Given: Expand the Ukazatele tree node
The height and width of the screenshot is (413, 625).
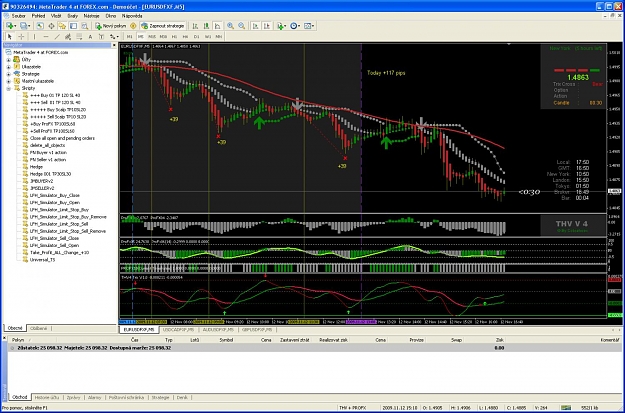Looking at the screenshot, I should pos(8,67).
